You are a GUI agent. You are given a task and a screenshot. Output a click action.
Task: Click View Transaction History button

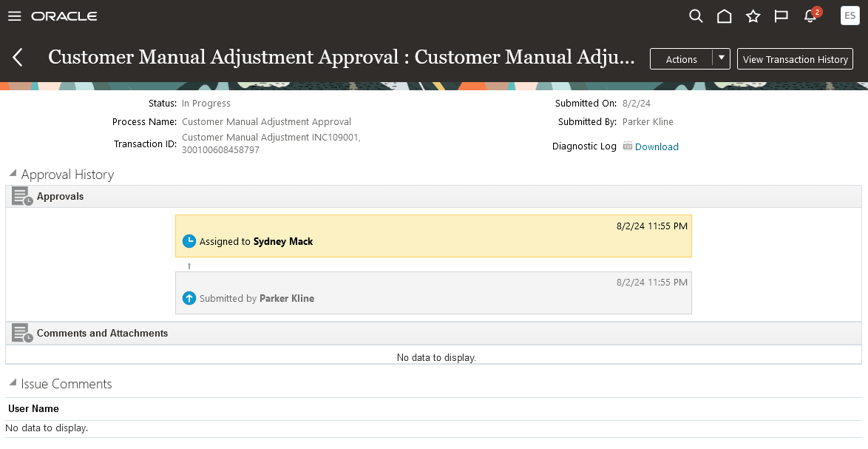[795, 58]
